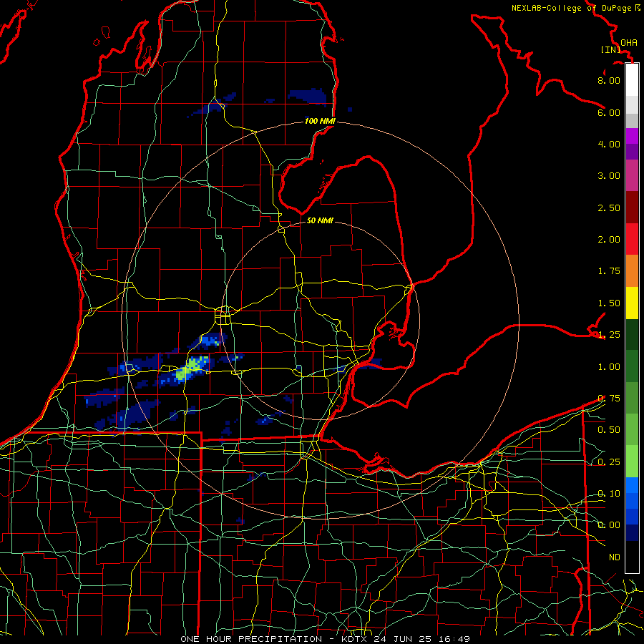Screen dimensions: 644x644
Task: Click the 1.75 legend value
Action: (x=609, y=271)
